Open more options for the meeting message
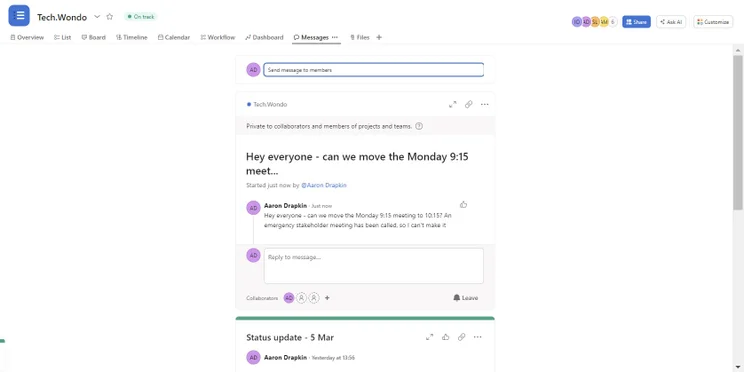 [x=484, y=104]
